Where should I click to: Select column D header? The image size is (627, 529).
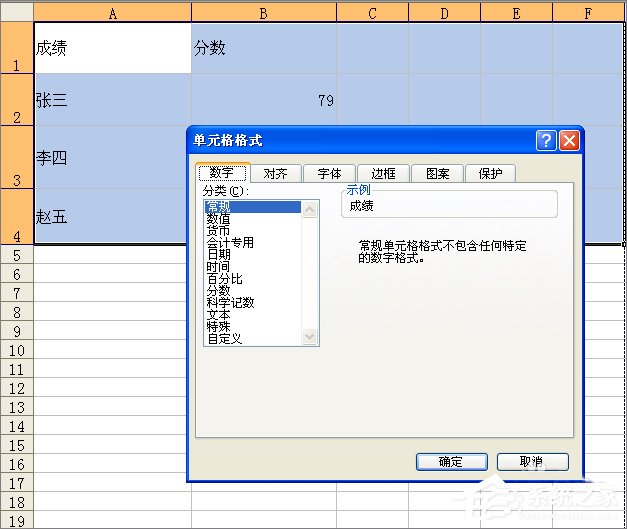coord(444,13)
